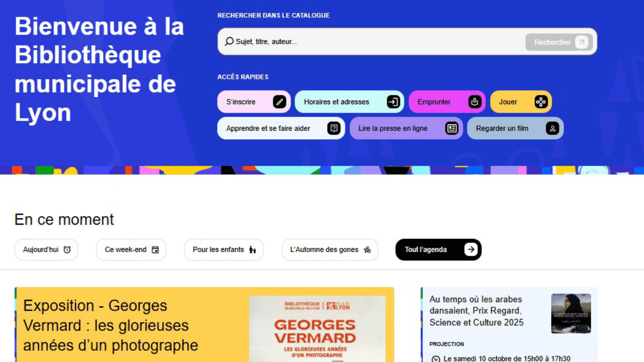Open the Jouer quick link
644x362 pixels.
pos(521,102)
